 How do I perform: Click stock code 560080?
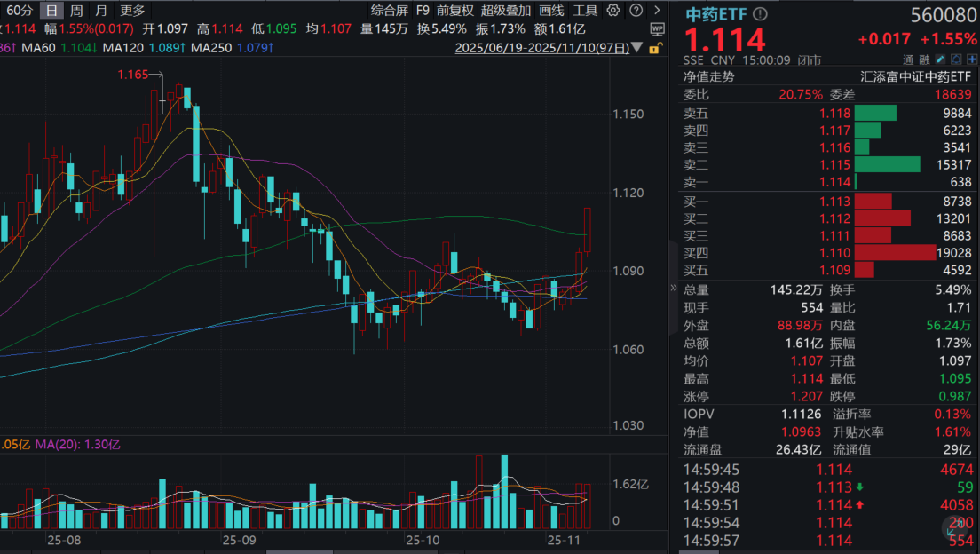[x=943, y=15]
